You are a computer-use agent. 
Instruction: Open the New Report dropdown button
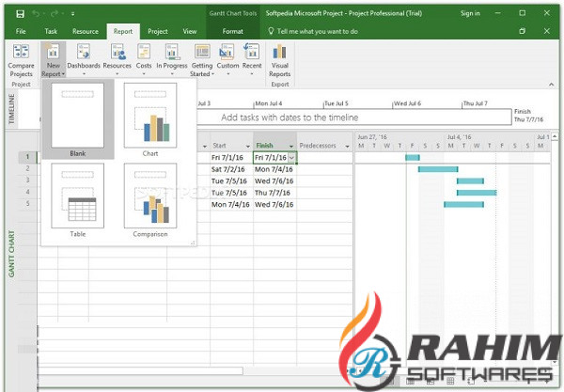tap(53, 60)
